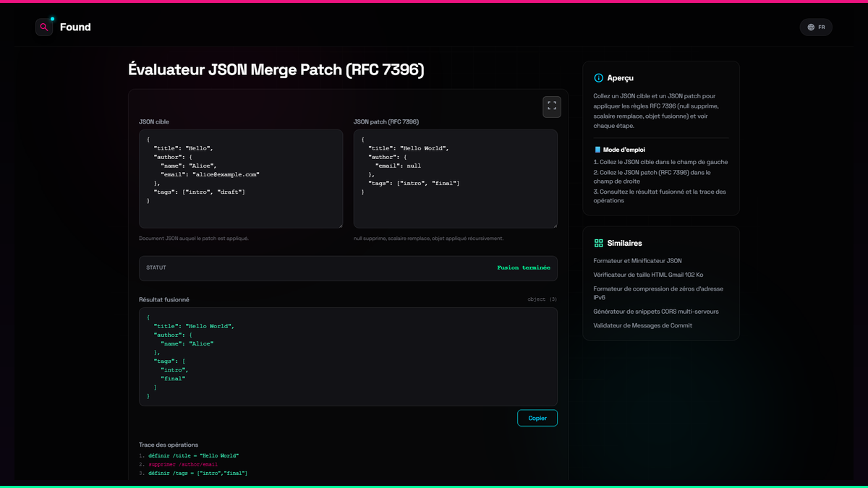The image size is (868, 488).
Task: Click the grid icon beside Similaires
Action: click(x=598, y=244)
